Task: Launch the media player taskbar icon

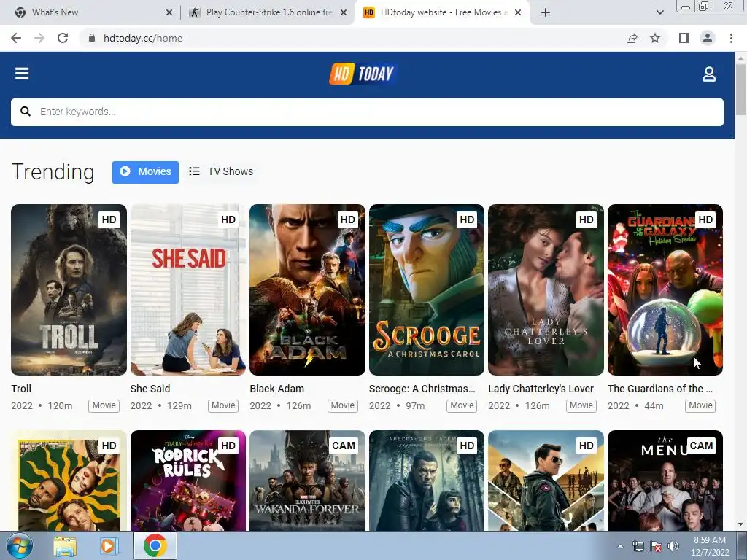Action: 108,545
